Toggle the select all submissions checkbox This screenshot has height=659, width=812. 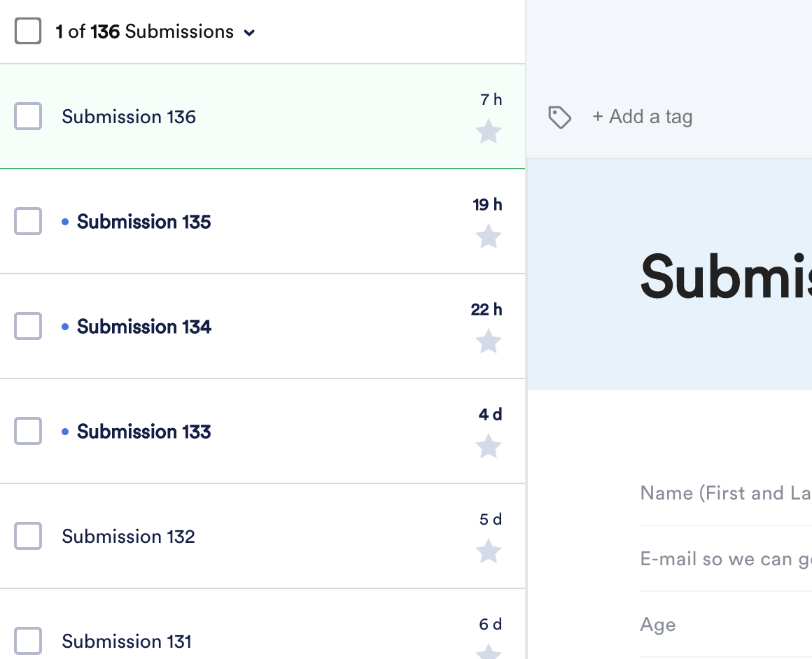(x=28, y=31)
